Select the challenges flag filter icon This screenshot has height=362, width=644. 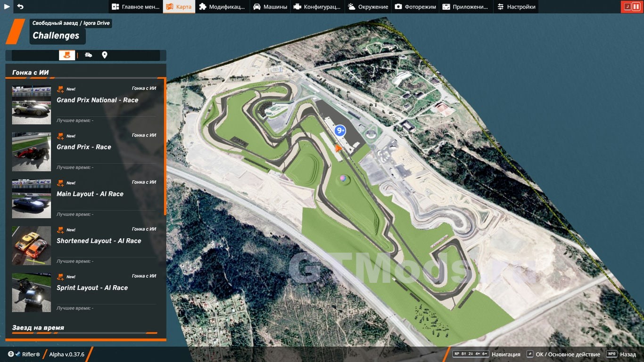(x=67, y=55)
